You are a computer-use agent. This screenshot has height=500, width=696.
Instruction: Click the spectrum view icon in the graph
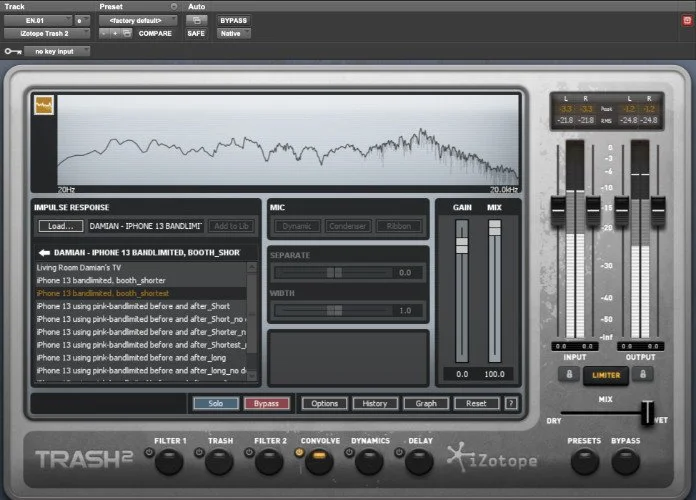coord(44,105)
